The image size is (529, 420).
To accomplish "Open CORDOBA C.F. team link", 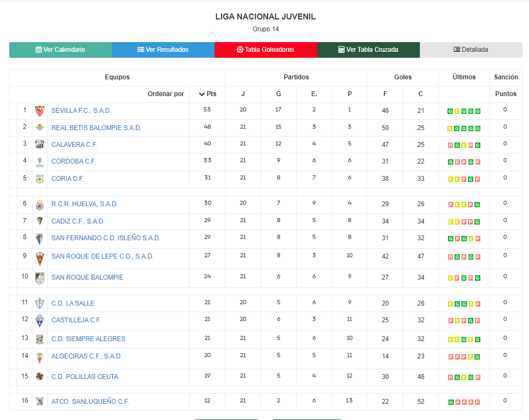I will [x=73, y=161].
